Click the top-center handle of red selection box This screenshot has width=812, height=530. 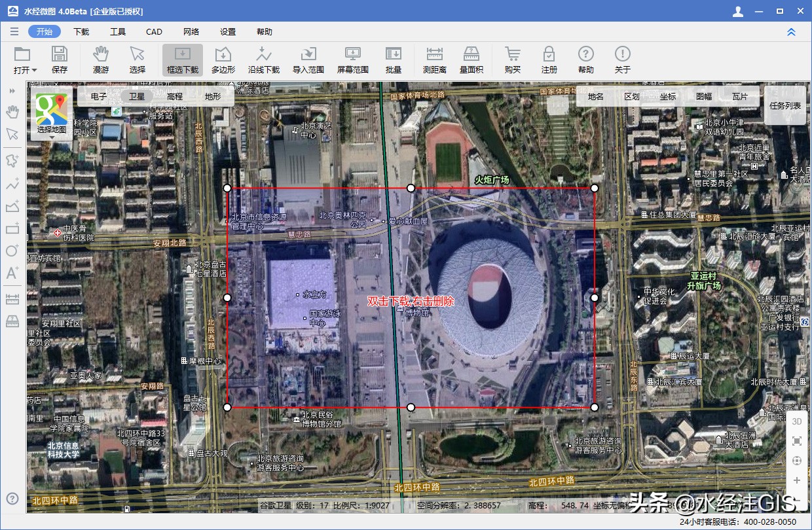pyautogui.click(x=411, y=188)
